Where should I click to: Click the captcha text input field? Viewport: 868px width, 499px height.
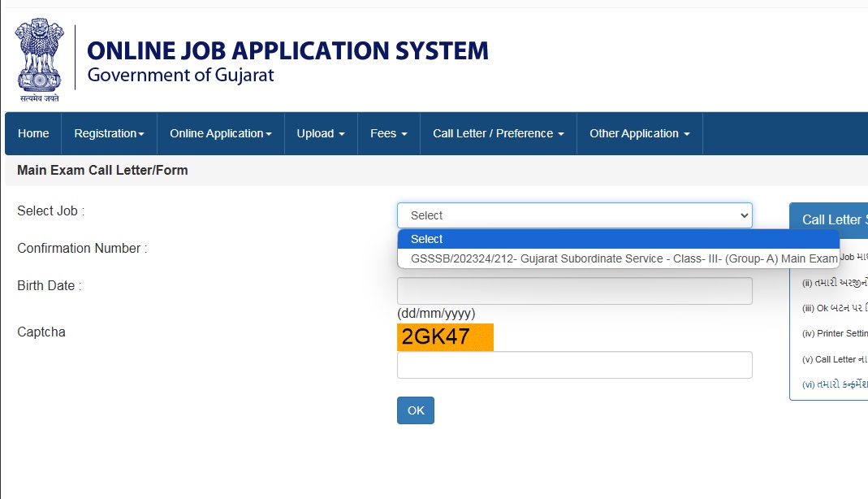575,365
